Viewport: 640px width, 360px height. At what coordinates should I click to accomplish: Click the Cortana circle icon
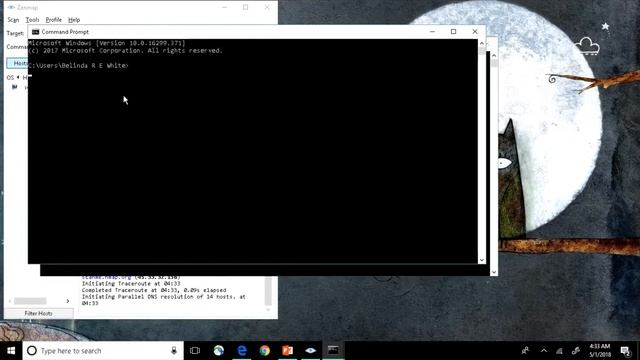coord(32,351)
